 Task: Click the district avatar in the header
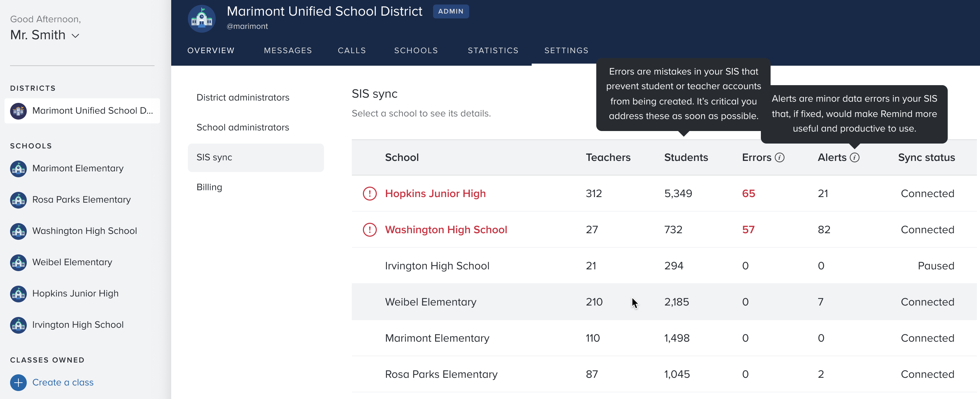202,19
